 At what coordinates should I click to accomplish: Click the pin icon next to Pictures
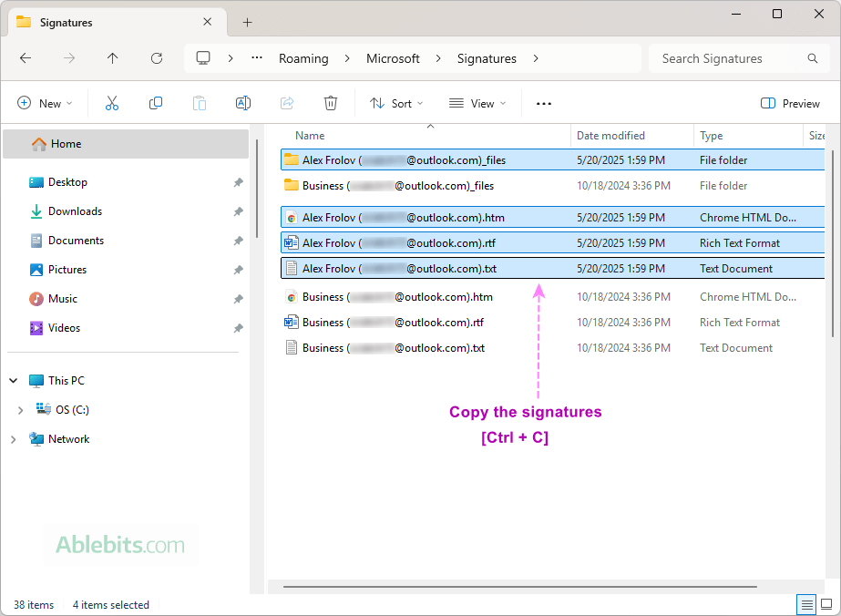click(x=238, y=270)
